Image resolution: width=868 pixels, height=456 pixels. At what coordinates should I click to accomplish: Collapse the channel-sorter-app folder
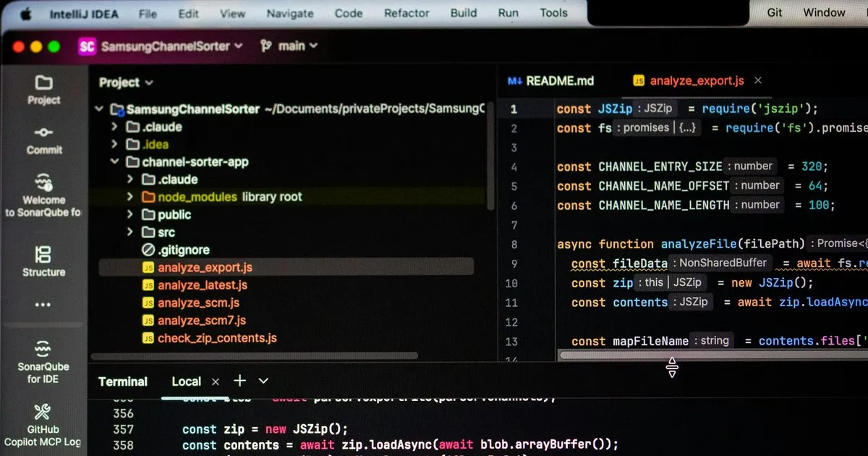pyautogui.click(x=114, y=162)
